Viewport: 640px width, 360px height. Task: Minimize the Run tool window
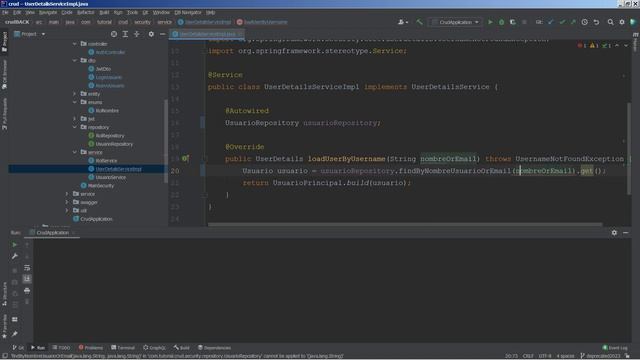click(x=626, y=233)
